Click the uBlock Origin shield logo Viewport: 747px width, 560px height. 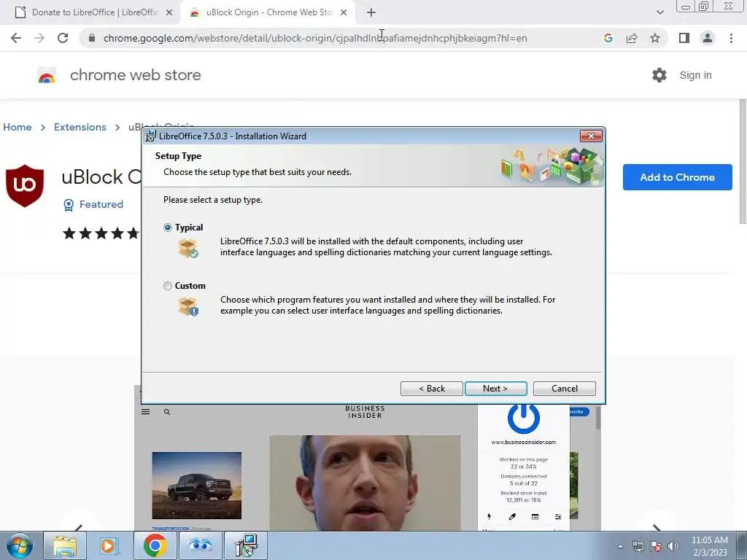coord(25,186)
